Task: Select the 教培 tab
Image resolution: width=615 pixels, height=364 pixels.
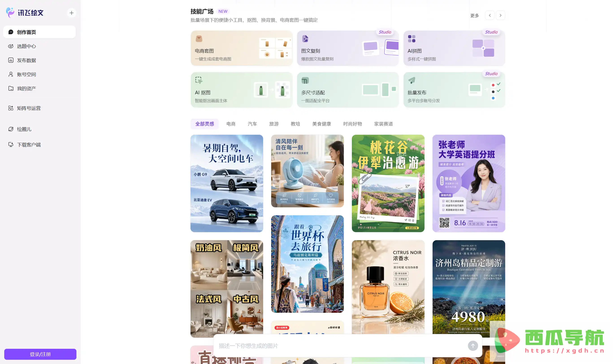Action: [295, 124]
